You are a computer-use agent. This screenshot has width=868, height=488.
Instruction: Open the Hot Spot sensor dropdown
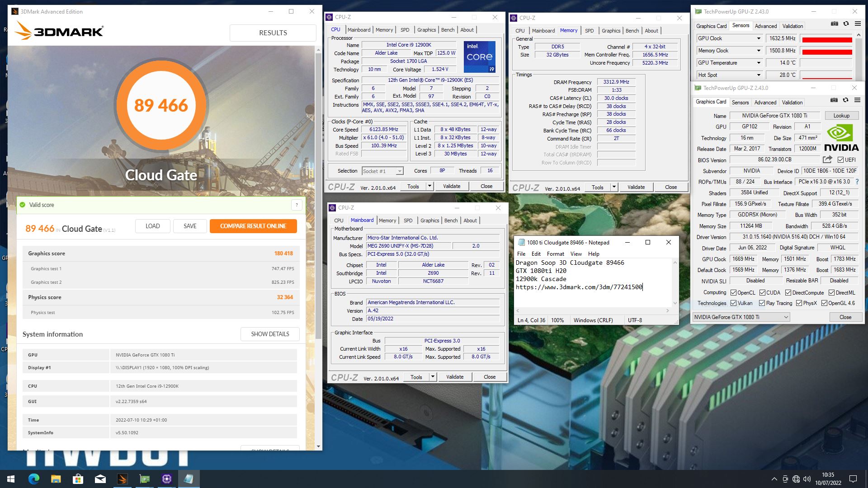[x=759, y=75]
